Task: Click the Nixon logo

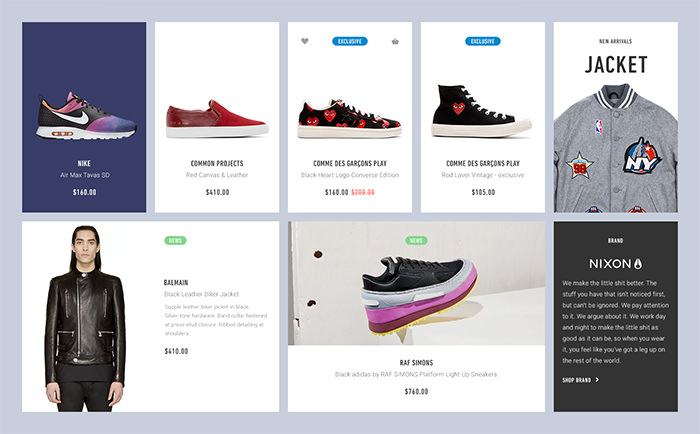Action: pyautogui.click(x=615, y=264)
